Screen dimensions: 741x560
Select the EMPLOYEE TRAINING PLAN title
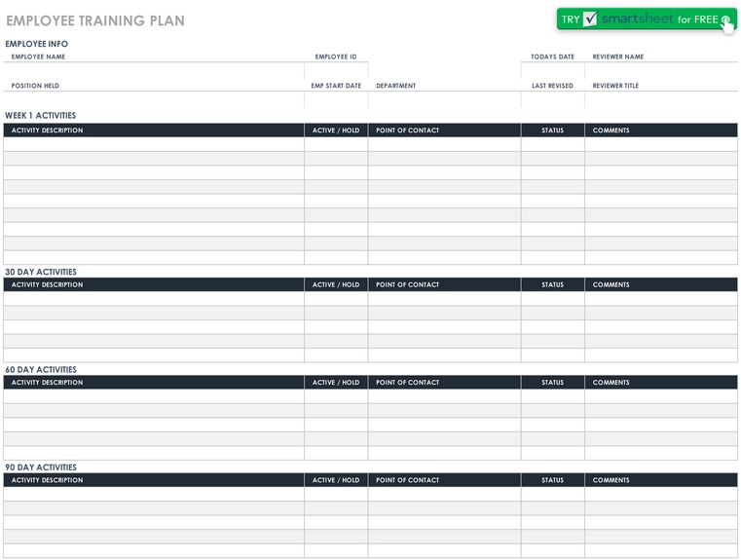tap(95, 20)
